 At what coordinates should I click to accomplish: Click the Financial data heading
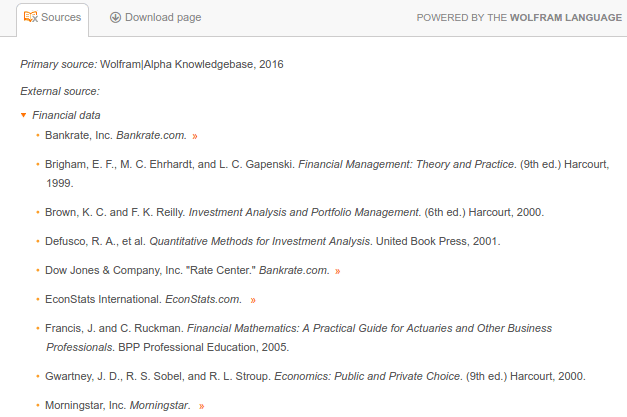pyautogui.click(x=66, y=115)
